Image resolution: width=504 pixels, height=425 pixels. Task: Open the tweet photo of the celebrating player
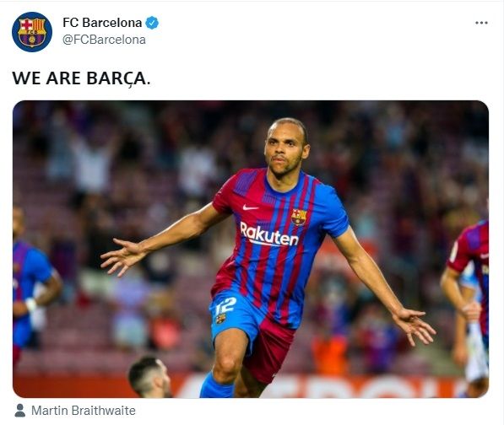(251, 249)
